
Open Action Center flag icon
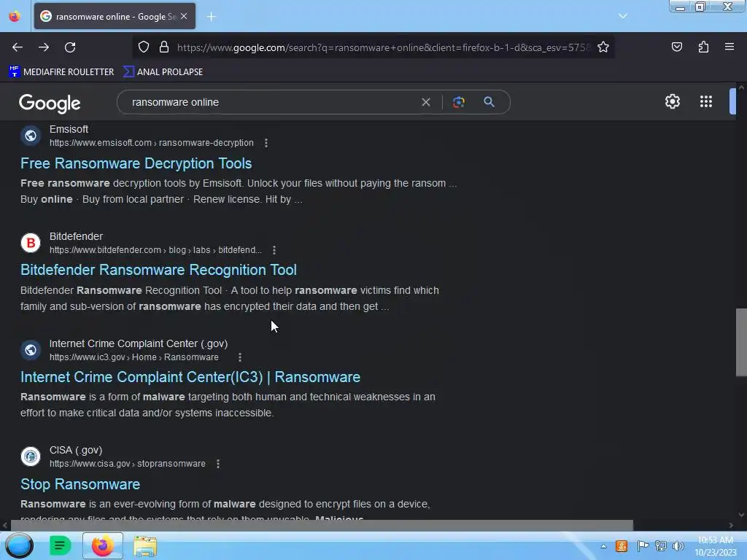coord(643,546)
